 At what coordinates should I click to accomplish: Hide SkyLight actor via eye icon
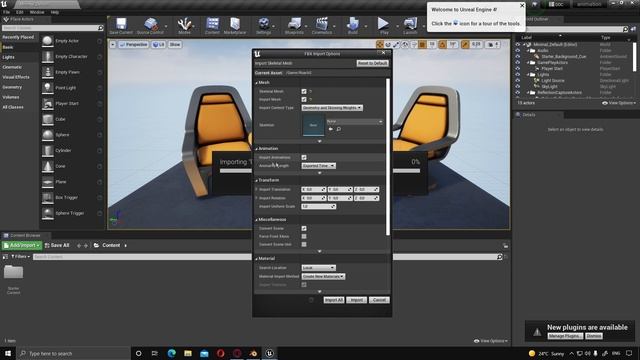point(518,87)
